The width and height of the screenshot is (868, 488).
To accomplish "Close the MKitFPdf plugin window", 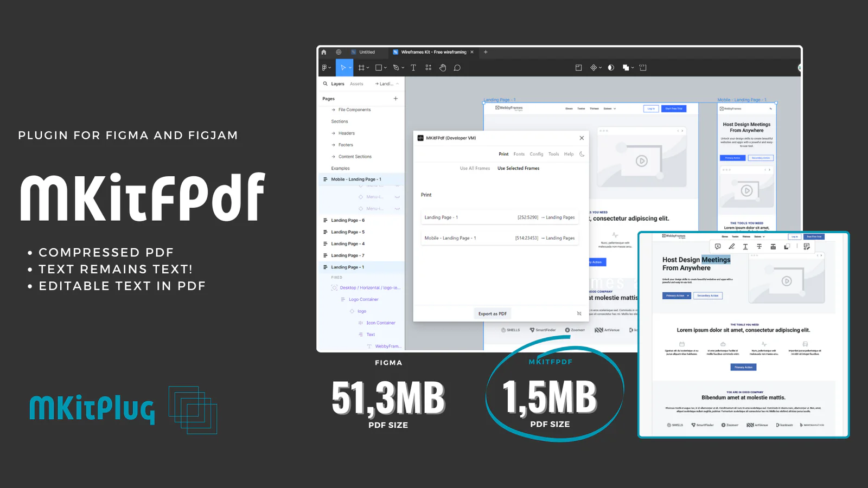I will pyautogui.click(x=582, y=138).
